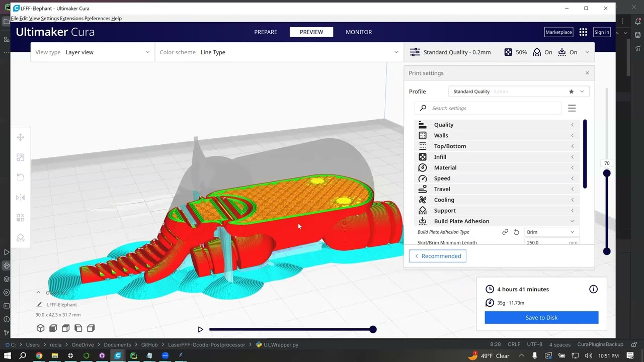Click the Save to Disk button
Image resolution: width=644 pixels, height=362 pixels.
pos(541,317)
